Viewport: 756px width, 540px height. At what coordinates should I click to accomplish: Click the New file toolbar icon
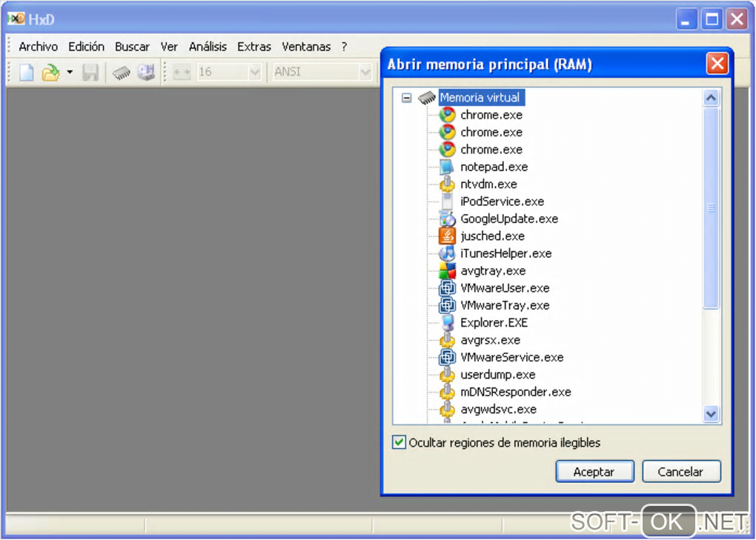(x=27, y=73)
